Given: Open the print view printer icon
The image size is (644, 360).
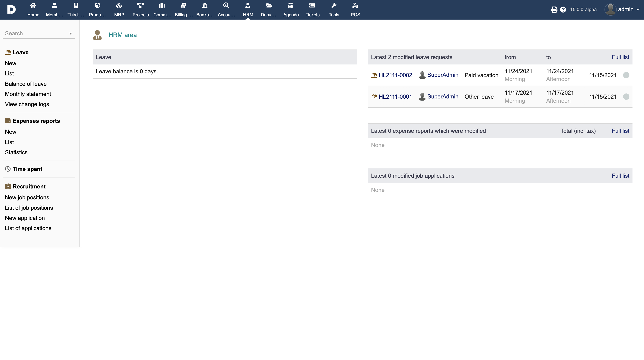Looking at the screenshot, I should click(x=554, y=10).
